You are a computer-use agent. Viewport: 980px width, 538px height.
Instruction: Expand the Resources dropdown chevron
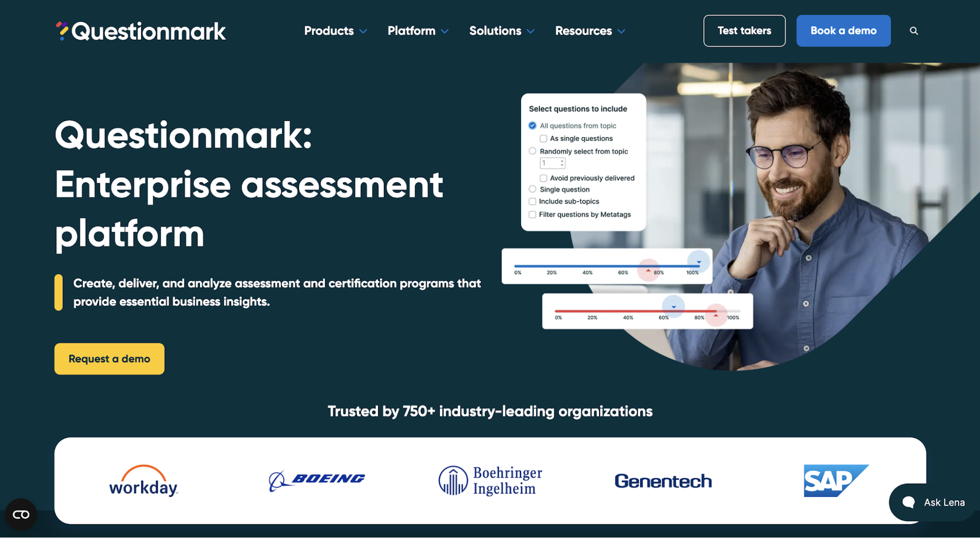tap(621, 31)
